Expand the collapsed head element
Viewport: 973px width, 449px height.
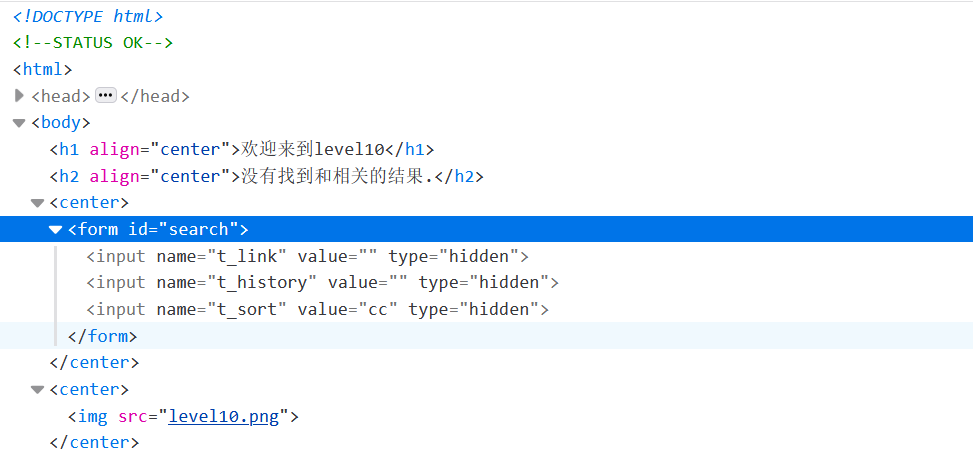19,96
